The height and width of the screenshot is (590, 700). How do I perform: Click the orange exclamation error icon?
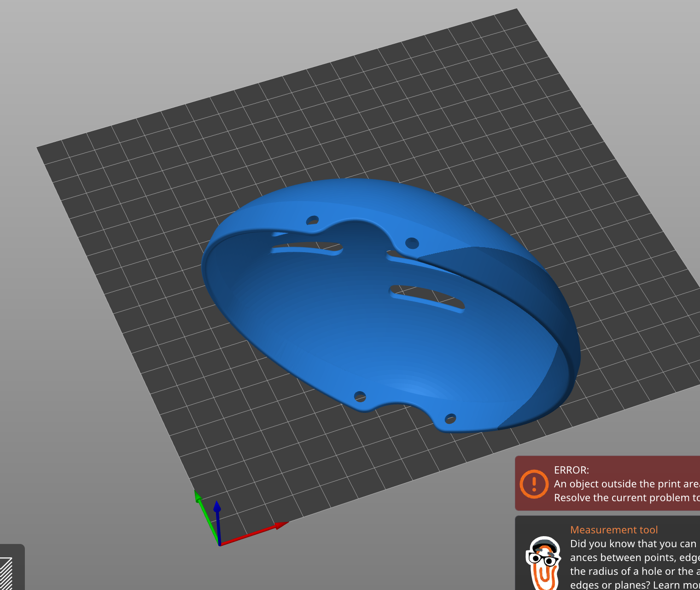[534, 484]
